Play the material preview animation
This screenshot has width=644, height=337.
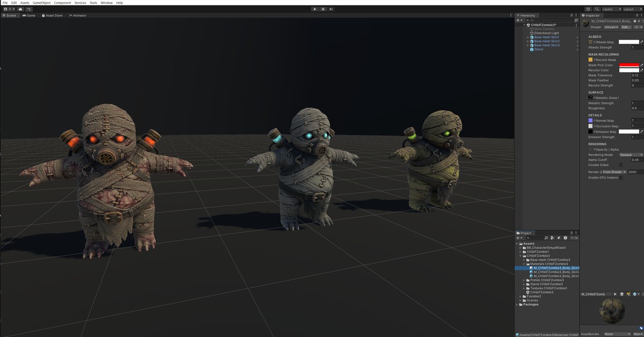[615, 294]
